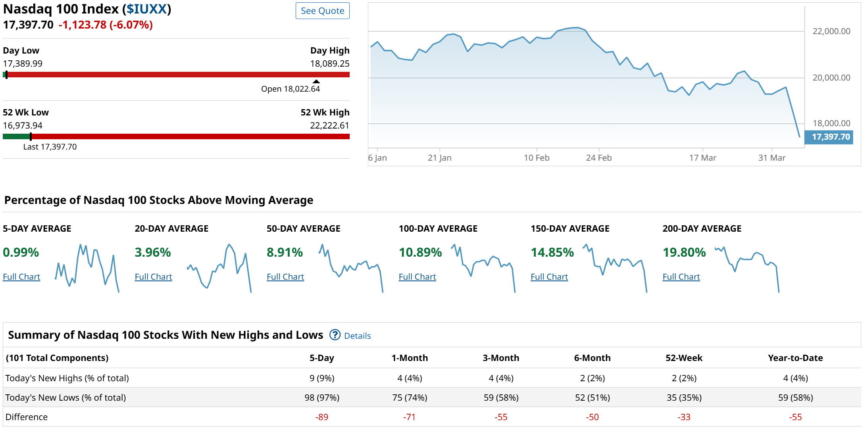Screen dimensions: 868x432
Task: Click the 52-Week column header
Action: (684, 358)
